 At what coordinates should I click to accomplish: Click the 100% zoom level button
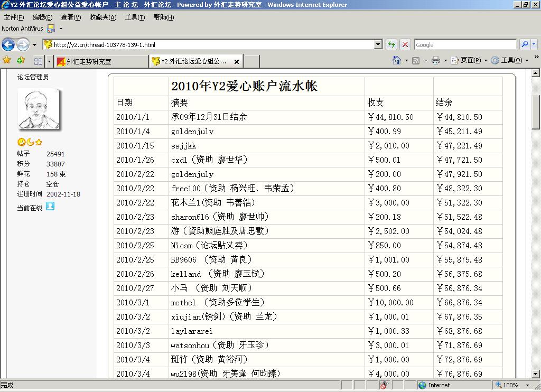click(x=507, y=385)
